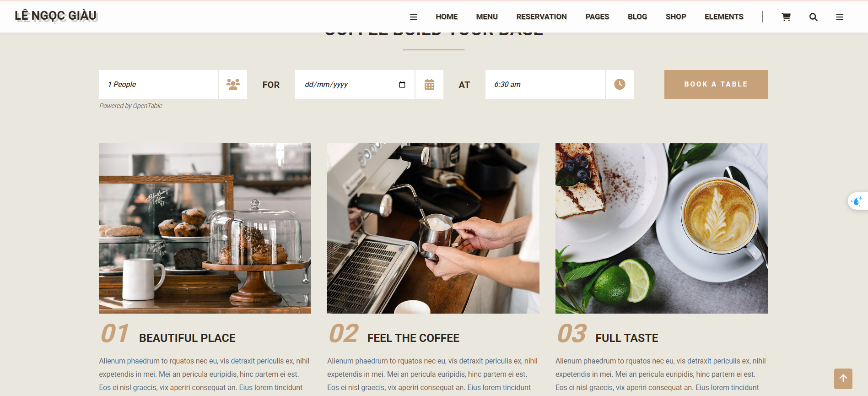Open the ELEMENTS menu item

click(724, 17)
